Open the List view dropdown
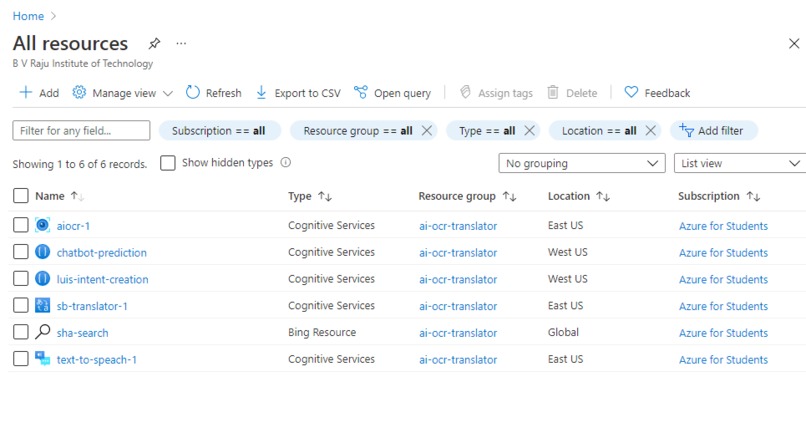This screenshot has height=448, width=806. [x=740, y=163]
